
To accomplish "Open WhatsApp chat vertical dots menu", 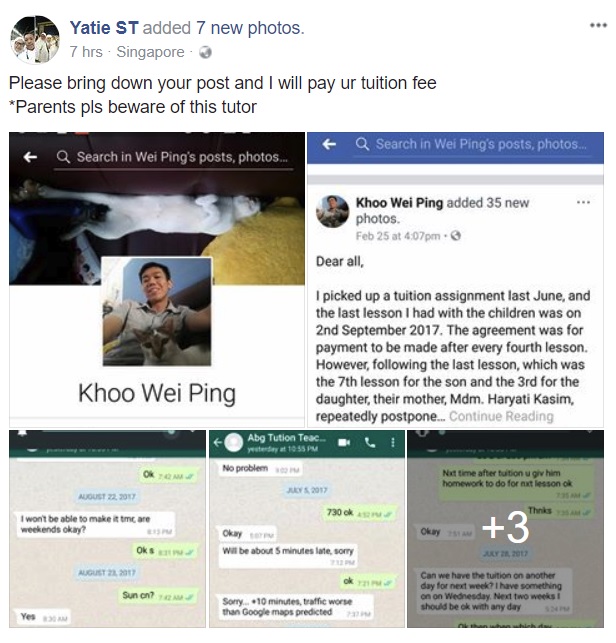I will pyautogui.click(x=393, y=442).
